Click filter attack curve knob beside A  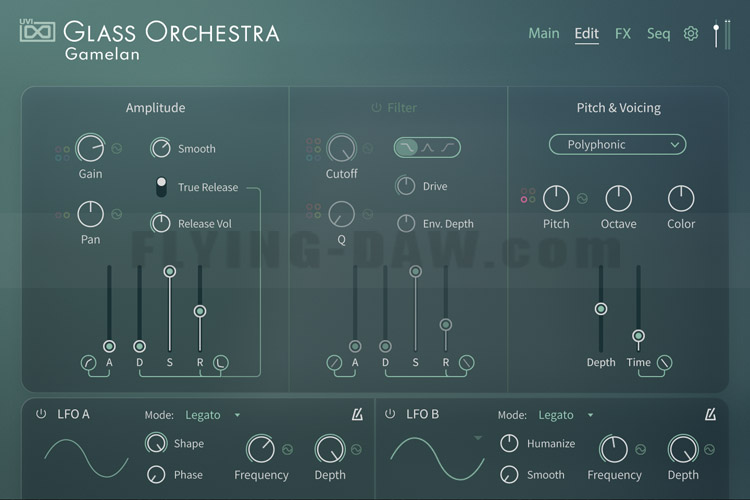[334, 363]
